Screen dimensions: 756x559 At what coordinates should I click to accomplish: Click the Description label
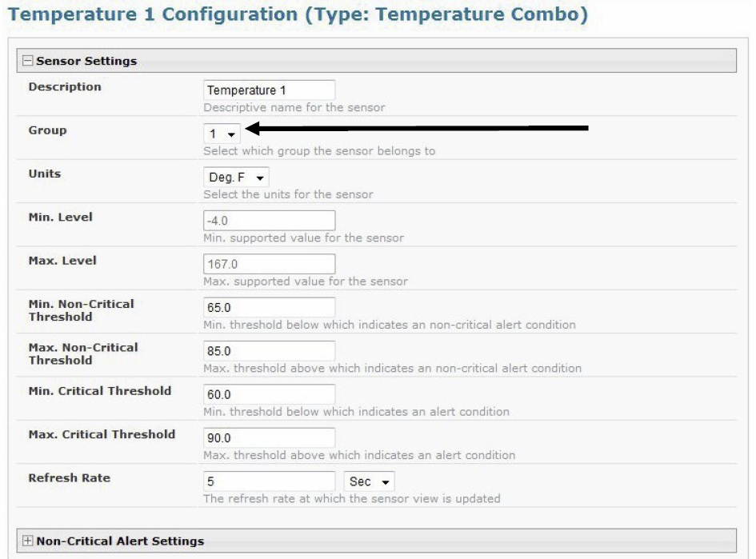pos(65,86)
